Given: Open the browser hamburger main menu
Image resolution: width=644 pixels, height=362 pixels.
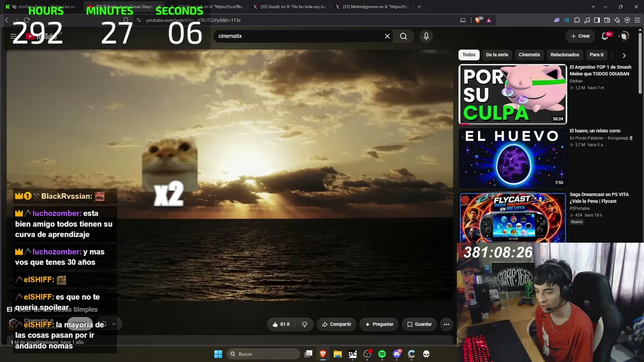Looking at the screenshot, I should (x=637, y=20).
